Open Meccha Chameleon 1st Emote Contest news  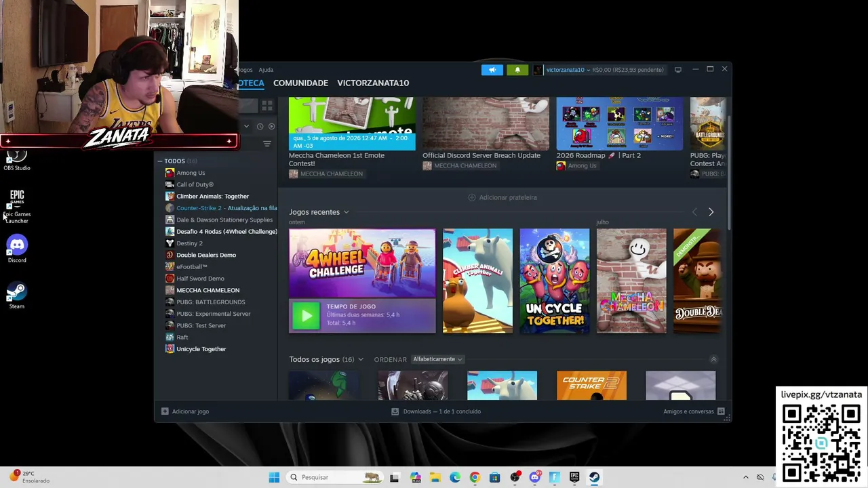pyautogui.click(x=336, y=159)
